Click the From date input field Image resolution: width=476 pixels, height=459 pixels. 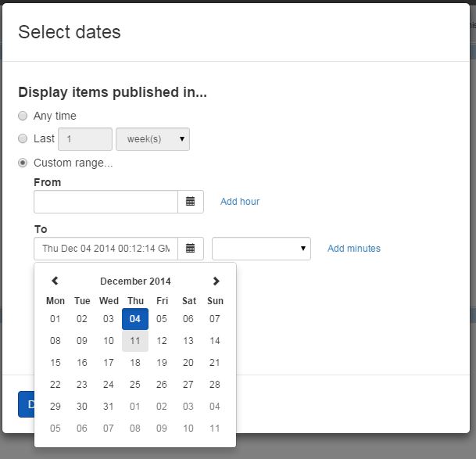(106, 202)
